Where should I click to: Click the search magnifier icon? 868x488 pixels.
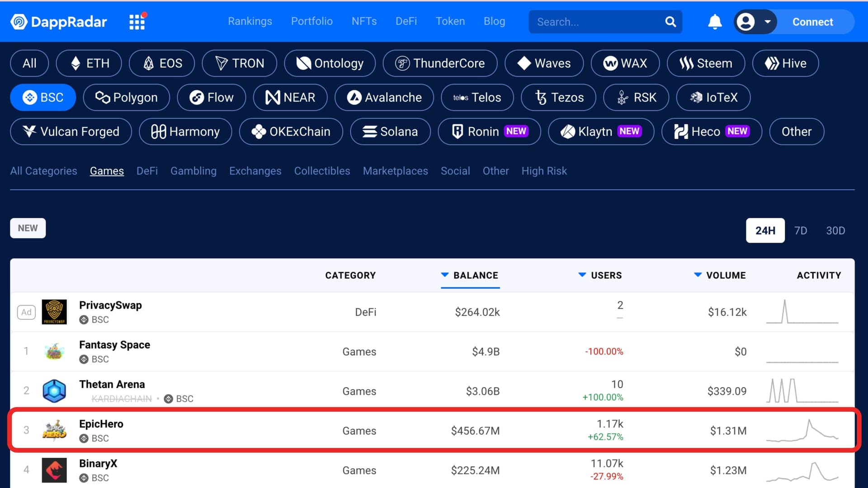pyautogui.click(x=670, y=22)
